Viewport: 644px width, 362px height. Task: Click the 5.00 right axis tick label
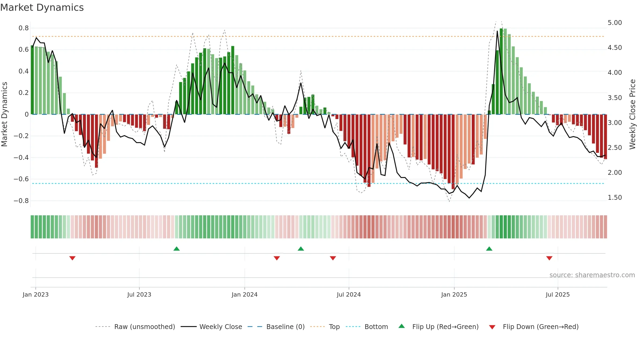pyautogui.click(x=615, y=23)
